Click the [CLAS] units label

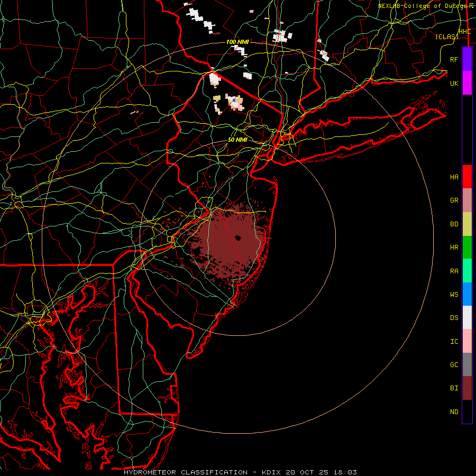[446, 36]
